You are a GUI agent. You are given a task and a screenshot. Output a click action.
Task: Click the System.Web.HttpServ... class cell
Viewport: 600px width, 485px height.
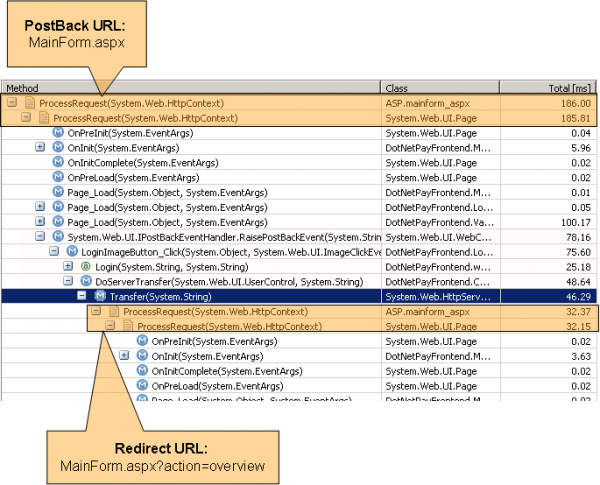point(438,297)
